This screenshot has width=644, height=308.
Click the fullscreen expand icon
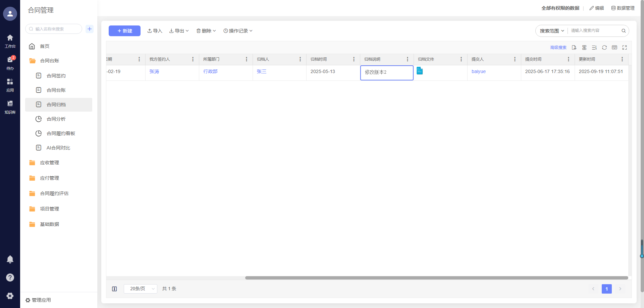(x=625, y=48)
